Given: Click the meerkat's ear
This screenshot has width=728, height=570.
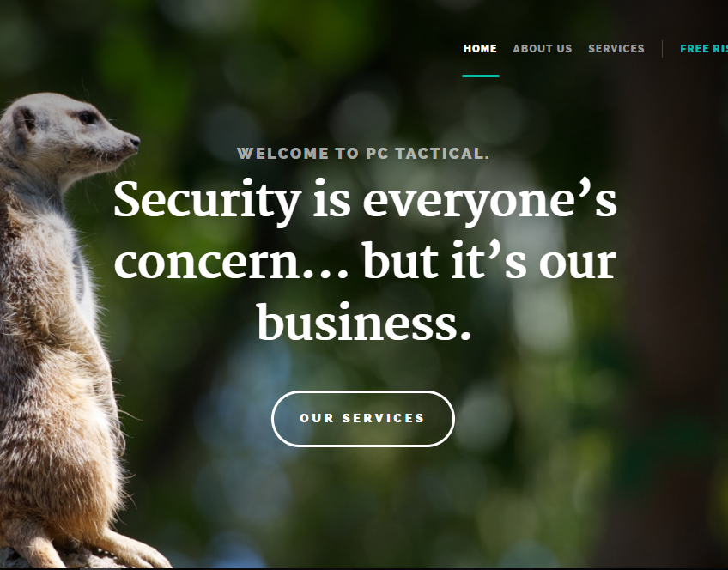Looking at the screenshot, I should point(23,122).
